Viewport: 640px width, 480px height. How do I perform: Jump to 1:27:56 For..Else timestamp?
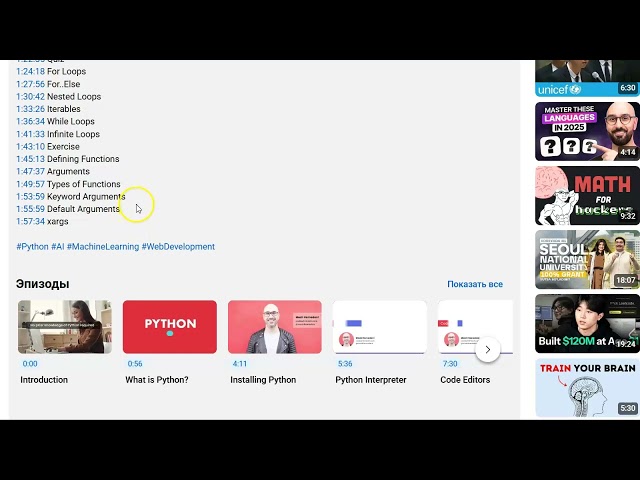[31, 84]
